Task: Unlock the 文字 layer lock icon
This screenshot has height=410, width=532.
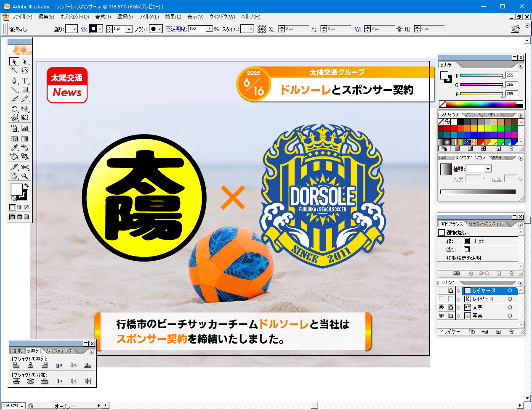Action: (x=451, y=307)
